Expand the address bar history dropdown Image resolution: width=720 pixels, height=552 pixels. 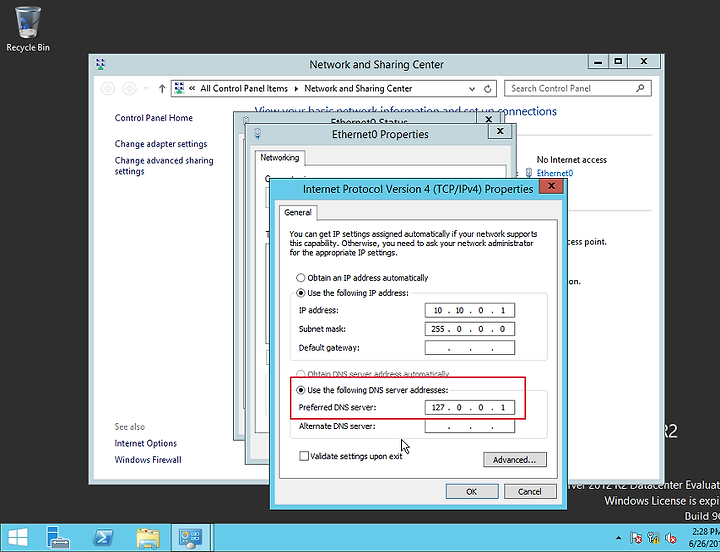click(472, 89)
